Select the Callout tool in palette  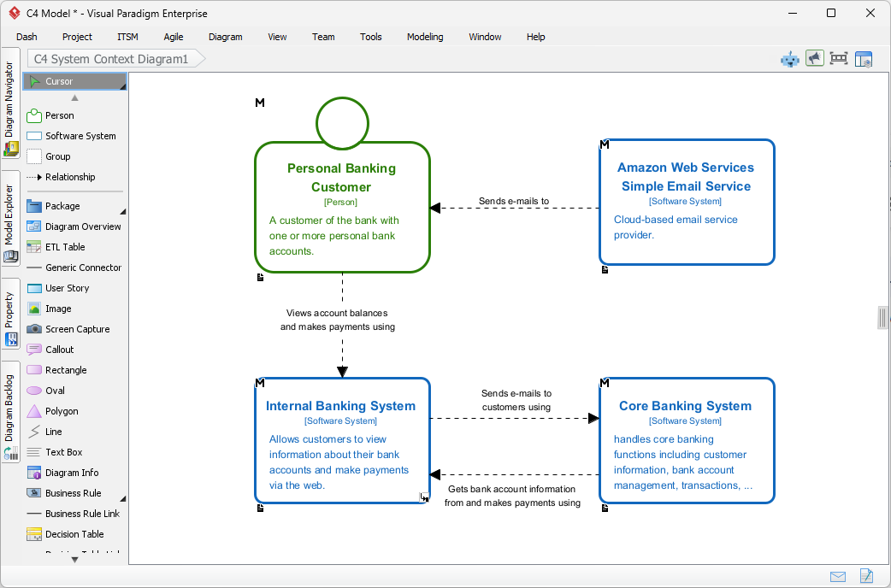(x=59, y=350)
